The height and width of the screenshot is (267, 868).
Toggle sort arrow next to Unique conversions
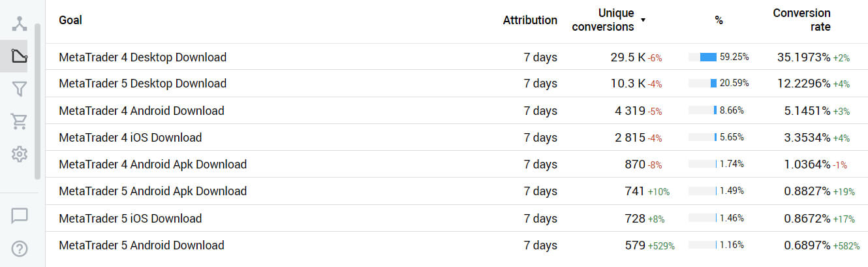click(x=643, y=20)
